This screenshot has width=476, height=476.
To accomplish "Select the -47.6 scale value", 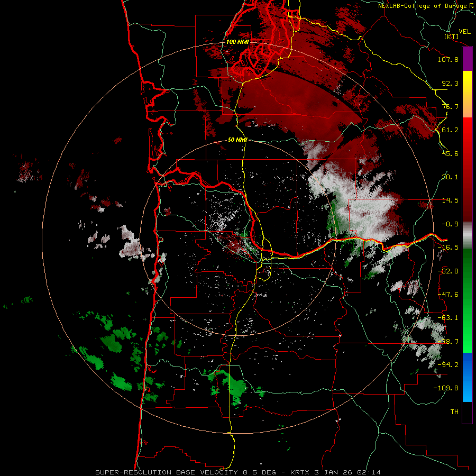I will tap(448, 295).
